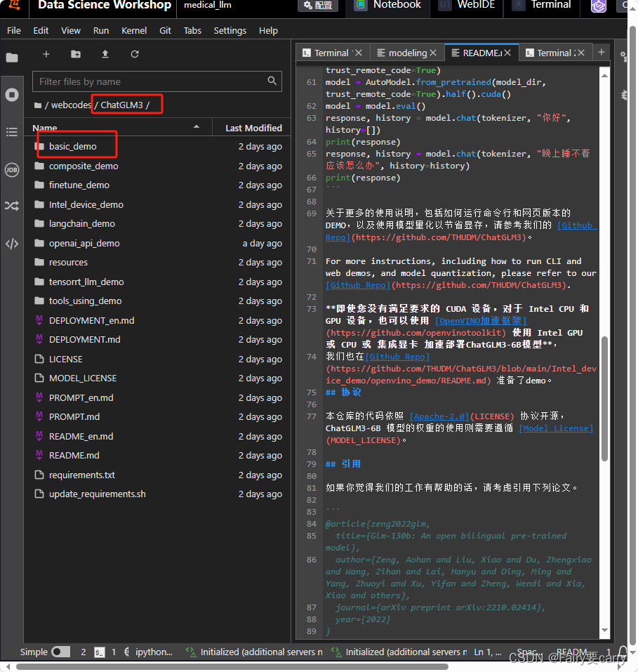Open the resources folder

click(x=157, y=263)
